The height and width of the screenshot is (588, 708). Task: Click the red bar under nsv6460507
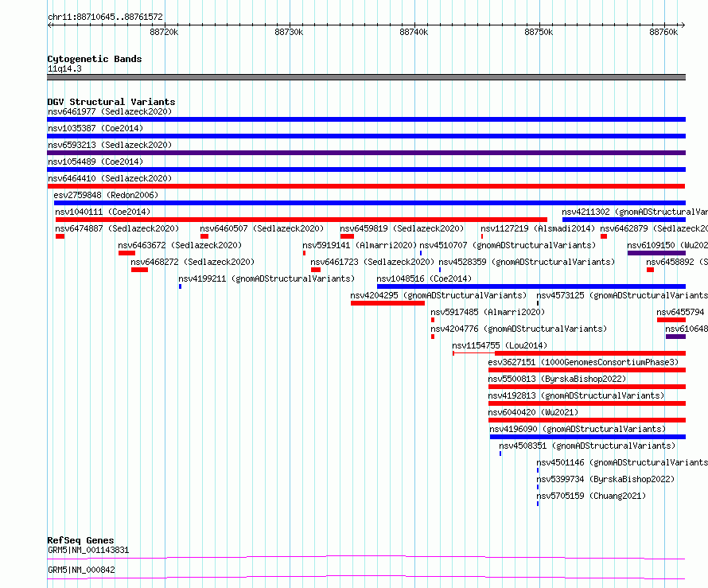tap(204, 236)
